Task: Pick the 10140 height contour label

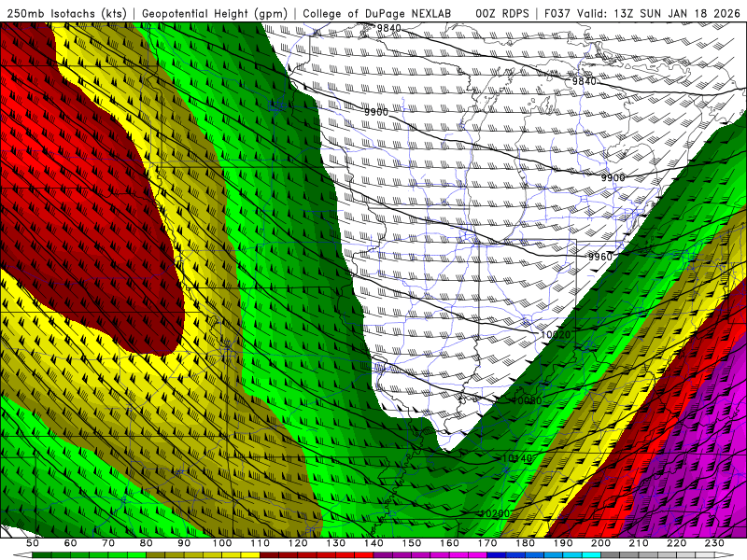Action: (x=517, y=458)
